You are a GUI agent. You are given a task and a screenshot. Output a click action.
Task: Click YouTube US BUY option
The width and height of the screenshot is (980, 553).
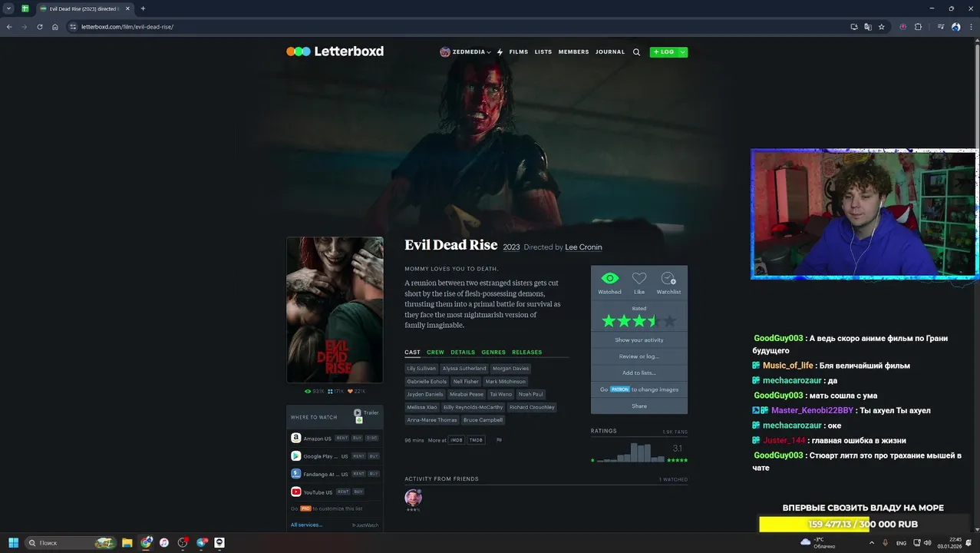(x=358, y=492)
